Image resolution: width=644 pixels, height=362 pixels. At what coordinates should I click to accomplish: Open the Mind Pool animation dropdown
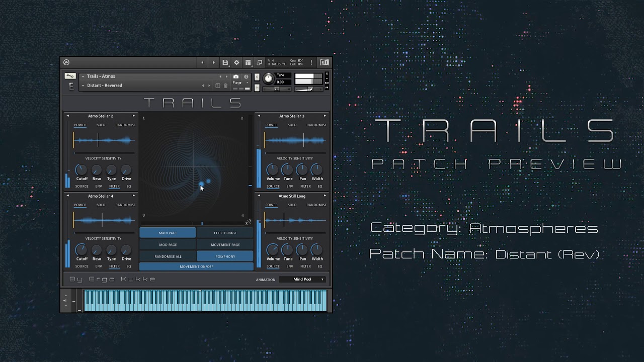[x=302, y=279]
